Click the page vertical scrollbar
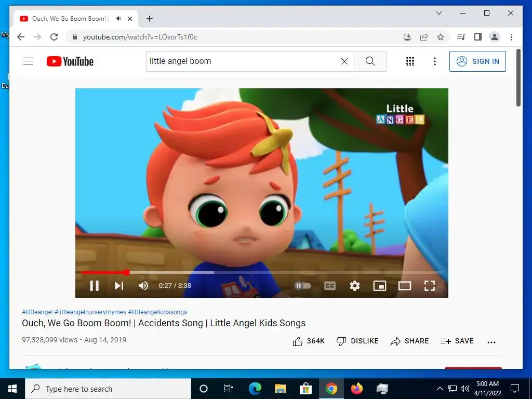 coord(518,78)
